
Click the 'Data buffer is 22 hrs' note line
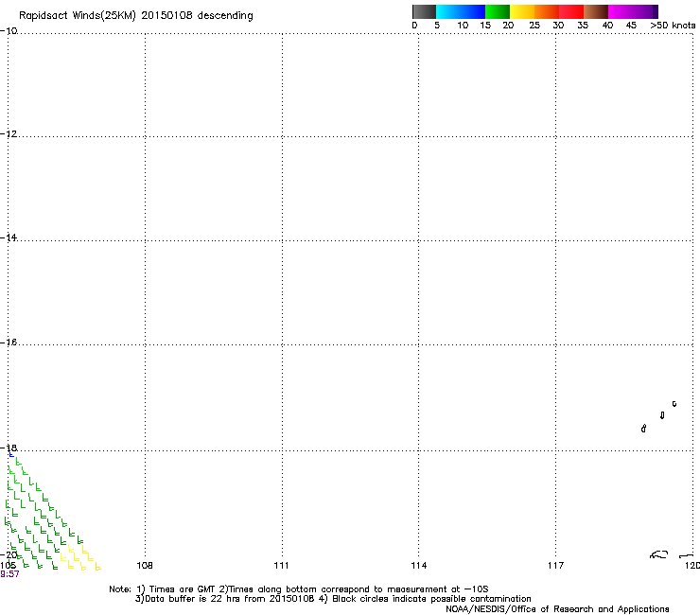(x=333, y=599)
